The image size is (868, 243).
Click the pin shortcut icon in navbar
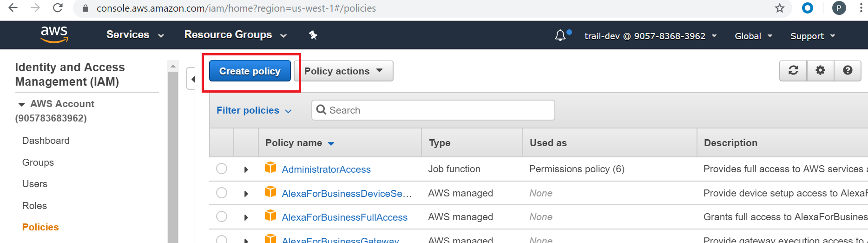313,35
